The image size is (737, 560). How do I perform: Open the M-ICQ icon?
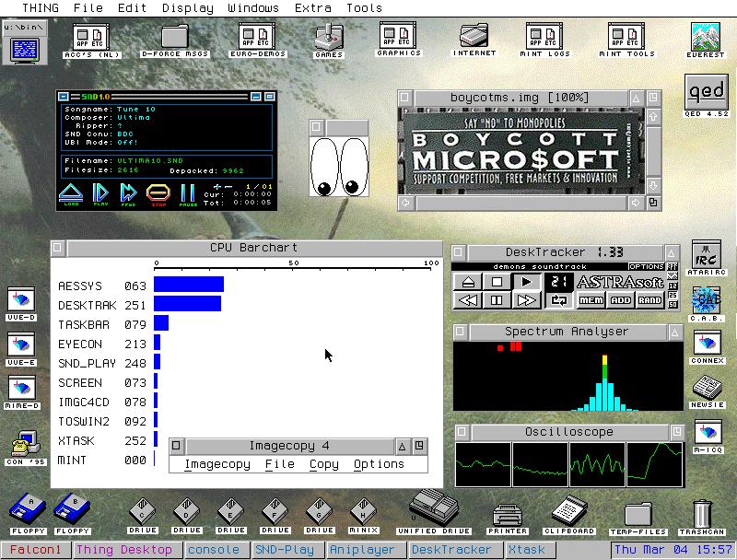coord(707,437)
